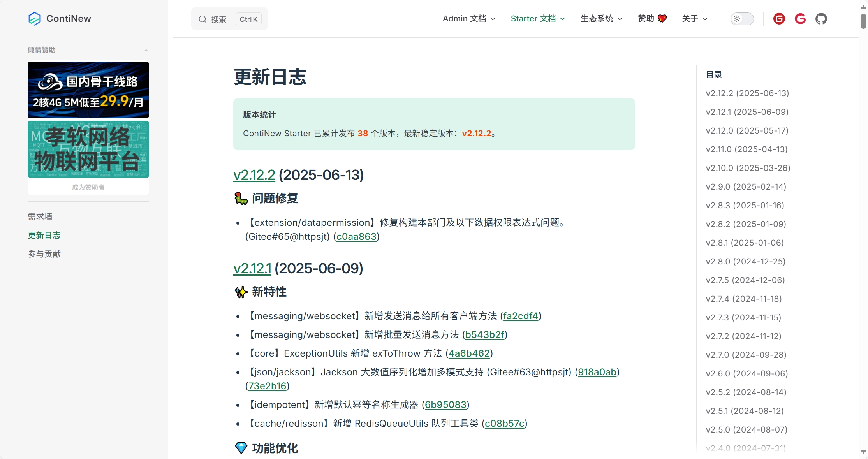Jump to v2.12.0 (2025-05-17) in 目录
868x459 pixels.
pos(747,131)
